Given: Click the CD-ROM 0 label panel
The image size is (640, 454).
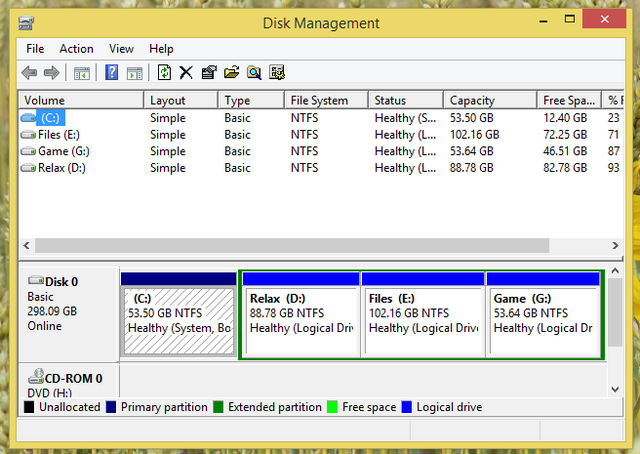Looking at the screenshot, I should (x=69, y=381).
